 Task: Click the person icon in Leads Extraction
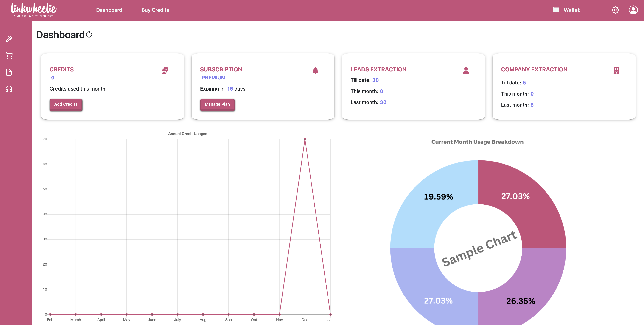coord(466,70)
